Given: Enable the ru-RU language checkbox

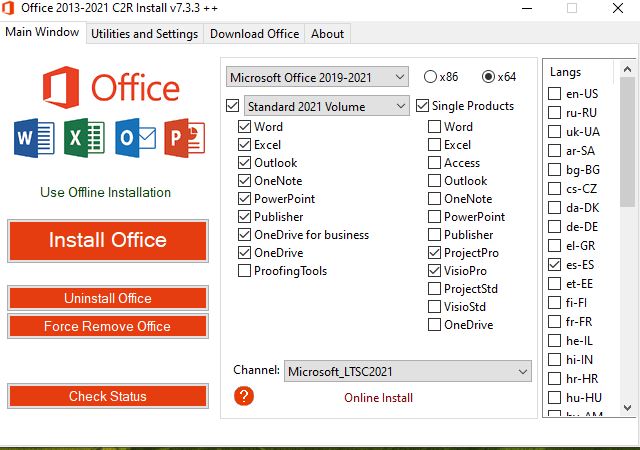Looking at the screenshot, I should click(x=554, y=112).
